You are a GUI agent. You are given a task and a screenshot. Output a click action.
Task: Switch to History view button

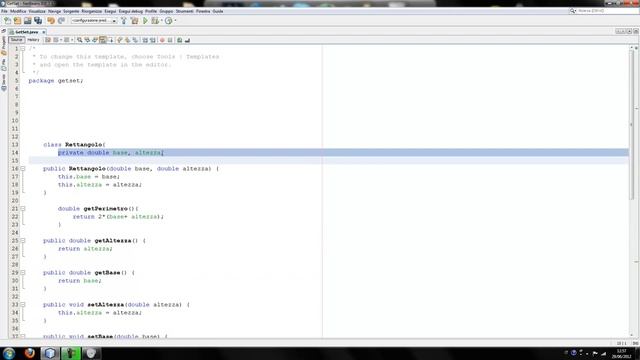pos(33,40)
